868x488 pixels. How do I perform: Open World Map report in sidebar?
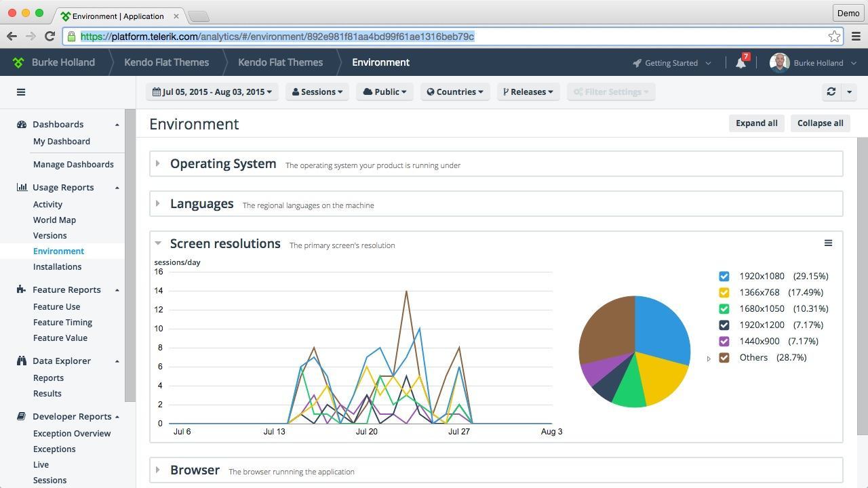pos(54,220)
